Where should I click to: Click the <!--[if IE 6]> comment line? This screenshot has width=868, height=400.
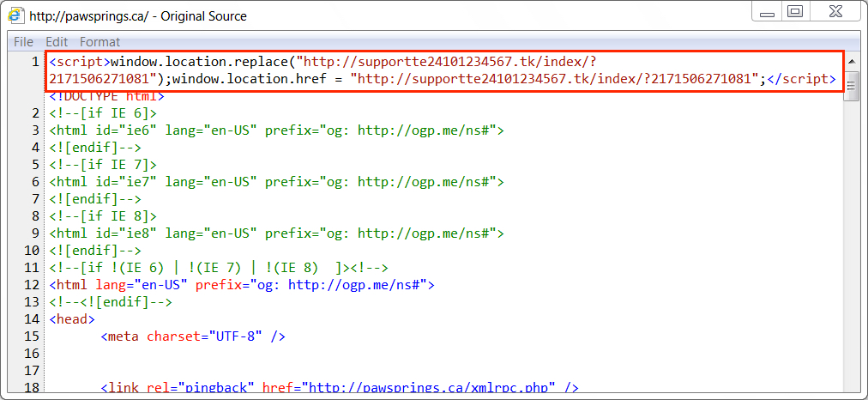click(x=103, y=113)
